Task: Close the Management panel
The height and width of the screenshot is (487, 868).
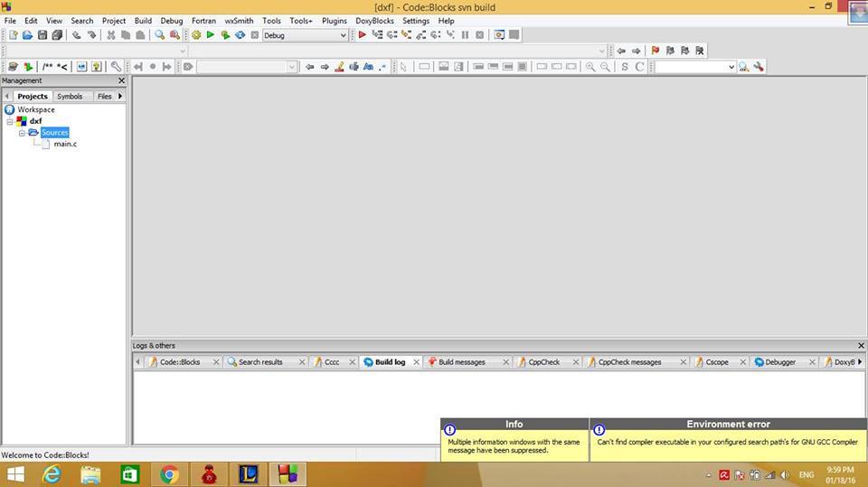Action: point(122,80)
